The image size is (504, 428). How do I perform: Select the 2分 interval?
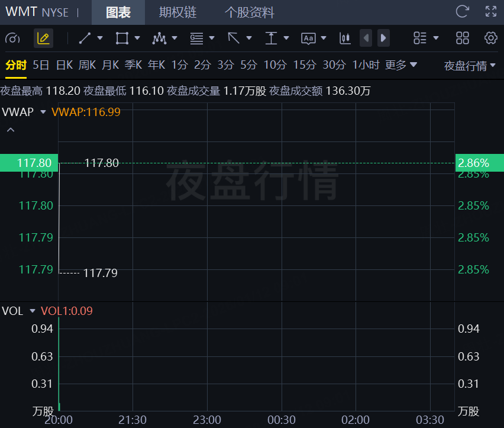[x=202, y=65]
